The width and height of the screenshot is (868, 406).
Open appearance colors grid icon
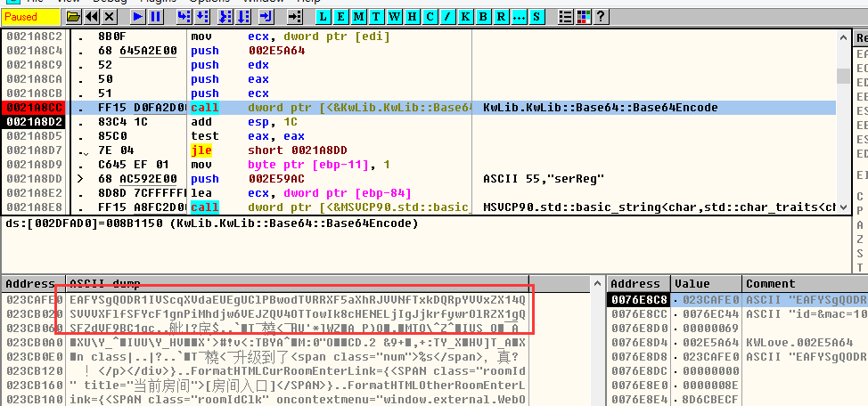click(x=582, y=17)
